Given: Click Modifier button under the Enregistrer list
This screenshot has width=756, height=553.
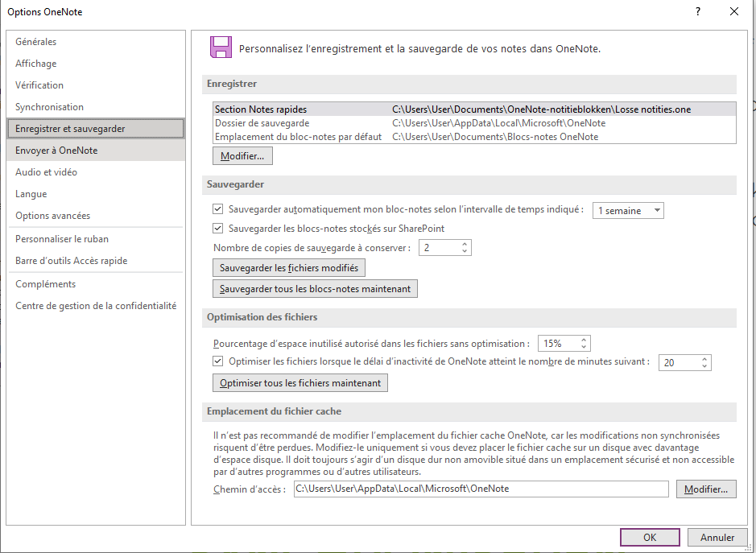Looking at the screenshot, I should (242, 156).
